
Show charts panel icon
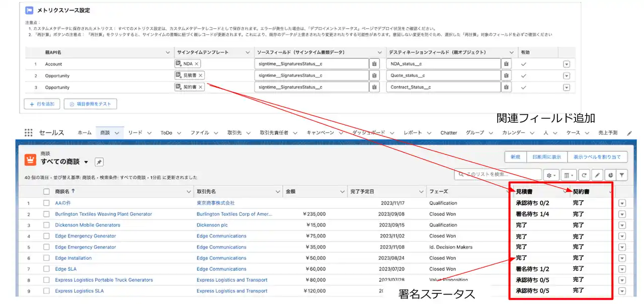[610, 175]
